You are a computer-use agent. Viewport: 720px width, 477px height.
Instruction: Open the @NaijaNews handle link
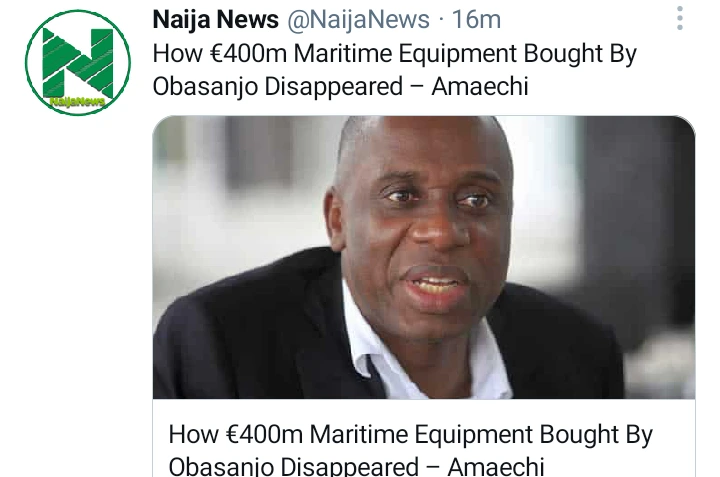[x=358, y=20]
